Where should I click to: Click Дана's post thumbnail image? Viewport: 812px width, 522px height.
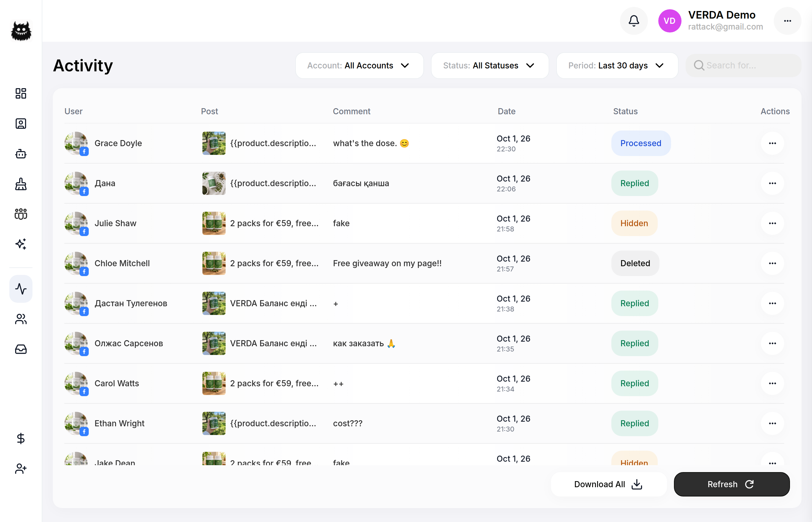214,183
